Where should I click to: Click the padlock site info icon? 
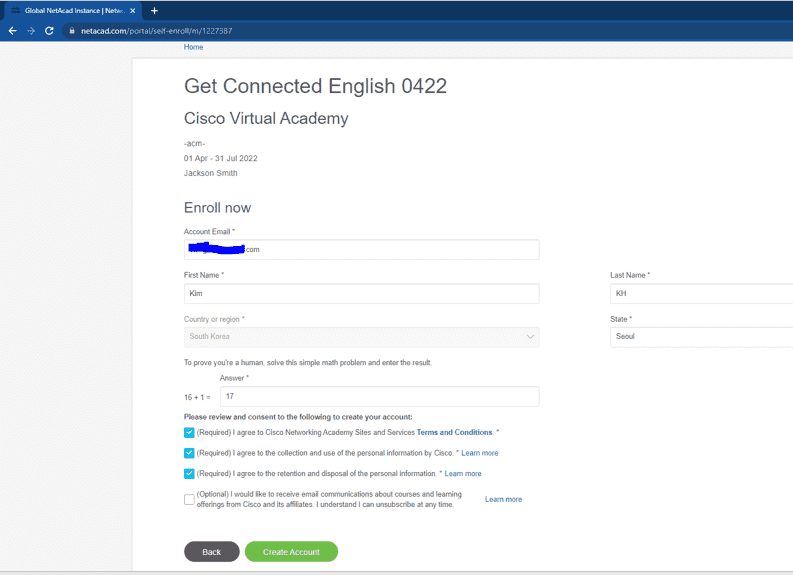[72, 31]
